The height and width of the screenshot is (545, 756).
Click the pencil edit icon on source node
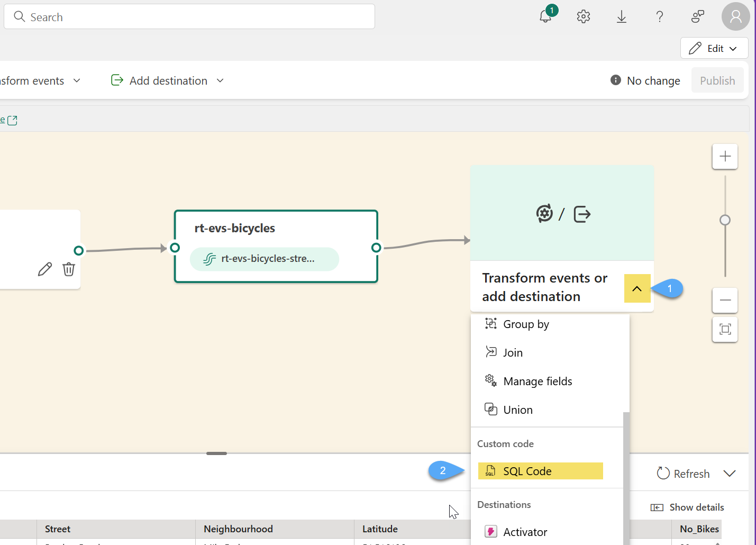coord(45,269)
